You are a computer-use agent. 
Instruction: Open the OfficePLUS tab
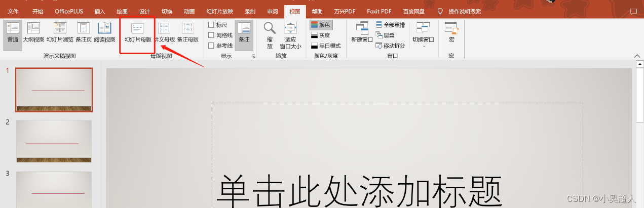click(69, 11)
